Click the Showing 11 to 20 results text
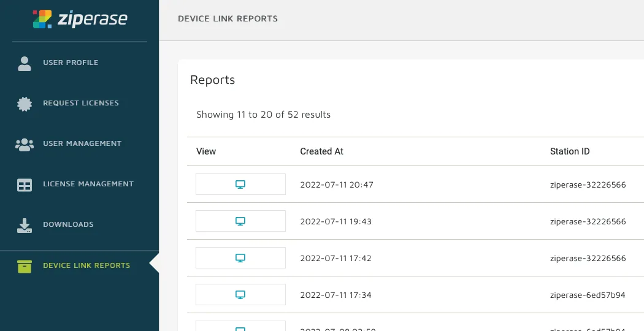This screenshot has height=331, width=644. (x=263, y=115)
